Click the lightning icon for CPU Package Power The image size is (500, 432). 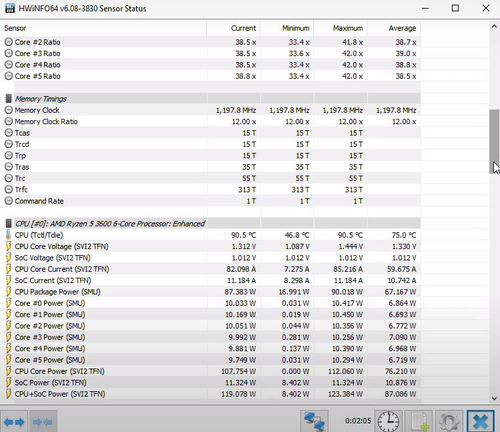8,292
